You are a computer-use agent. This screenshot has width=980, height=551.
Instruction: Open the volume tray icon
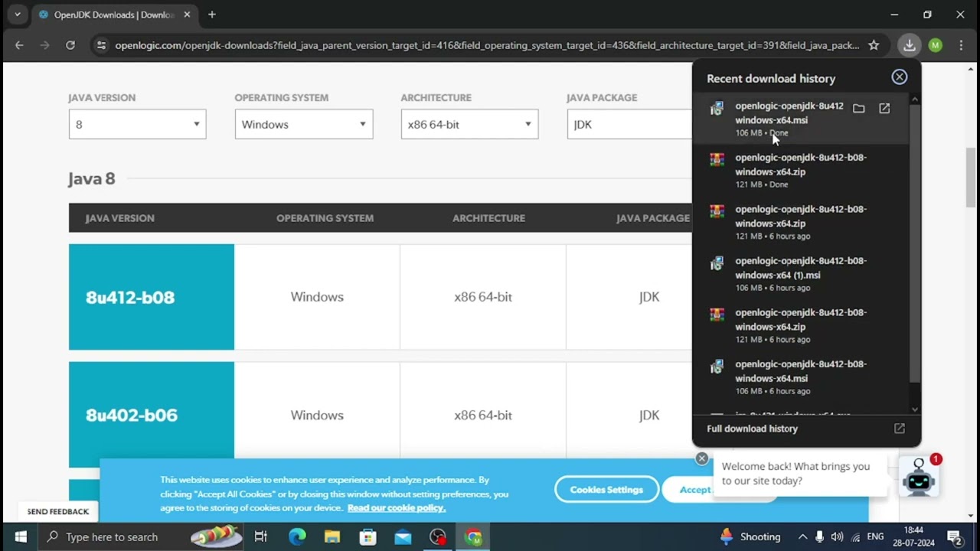pyautogui.click(x=837, y=536)
